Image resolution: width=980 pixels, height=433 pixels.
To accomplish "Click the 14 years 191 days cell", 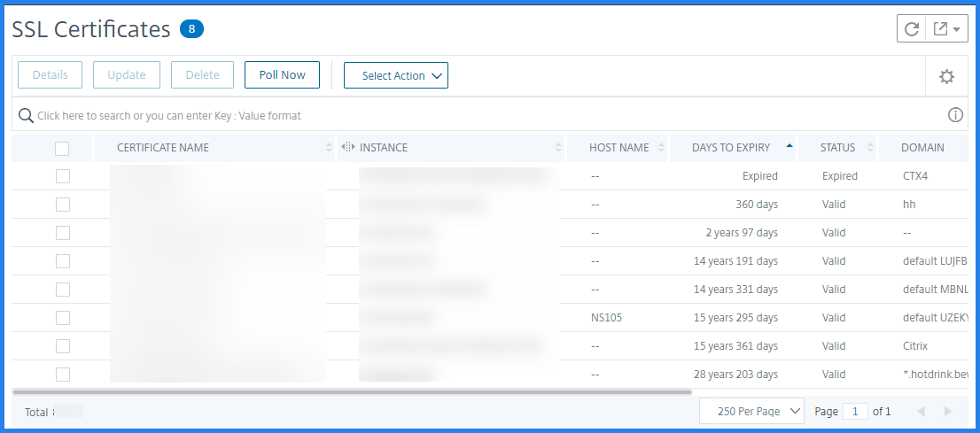I will [x=735, y=261].
